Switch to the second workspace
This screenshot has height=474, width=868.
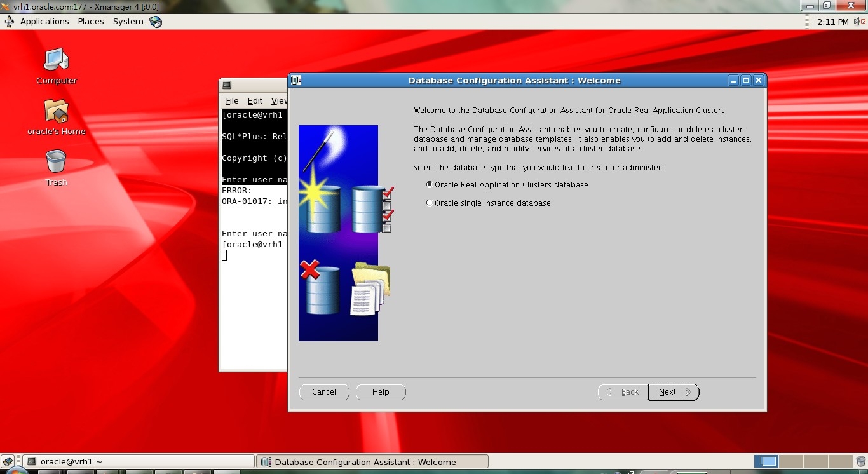point(791,462)
